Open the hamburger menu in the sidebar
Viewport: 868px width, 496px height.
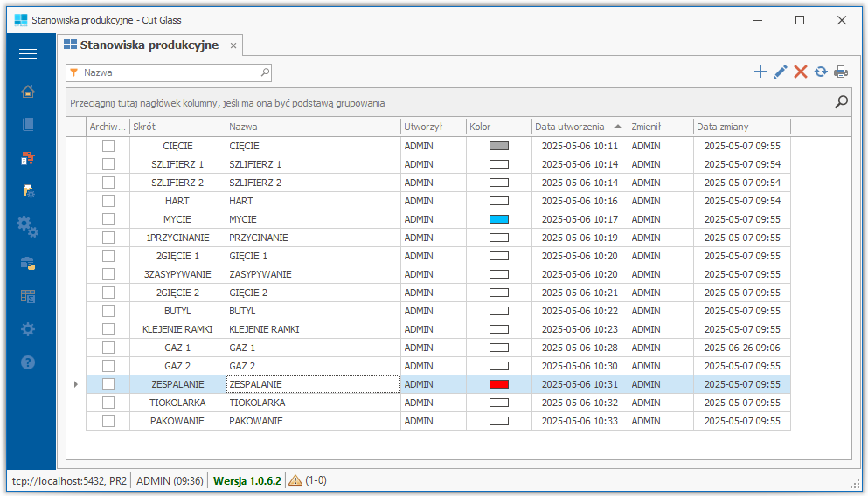28,54
